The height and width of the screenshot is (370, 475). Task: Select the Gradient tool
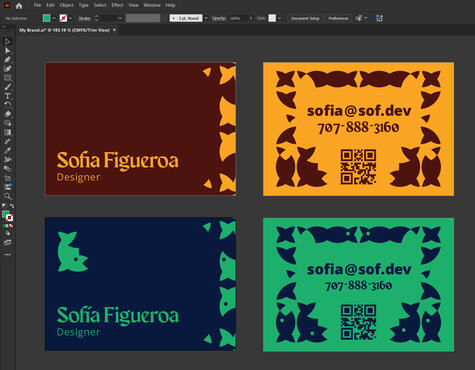click(x=7, y=132)
